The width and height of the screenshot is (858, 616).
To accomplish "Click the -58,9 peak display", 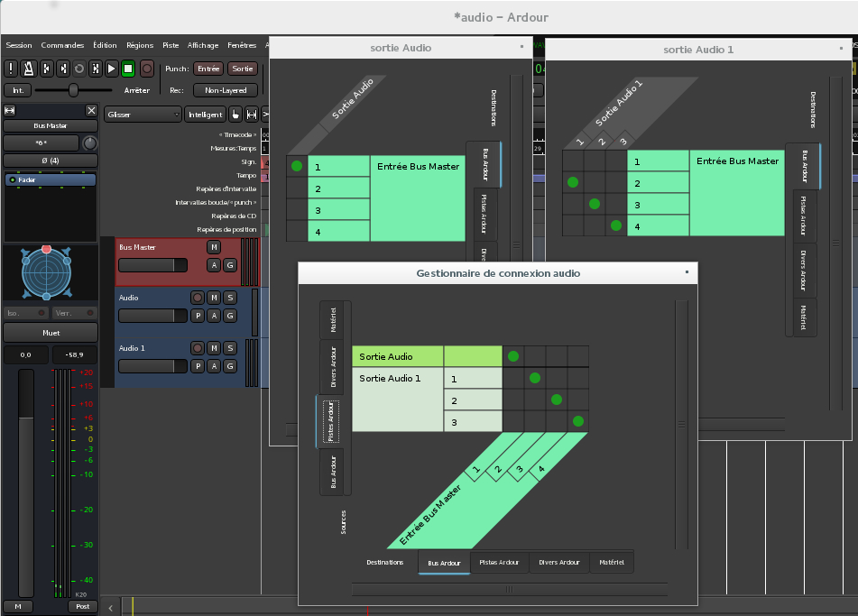I will [74, 354].
